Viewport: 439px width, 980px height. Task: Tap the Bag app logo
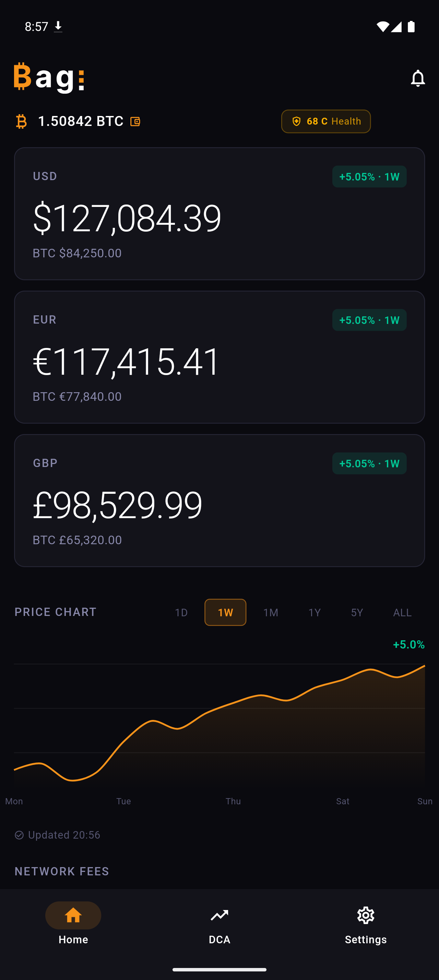click(49, 78)
